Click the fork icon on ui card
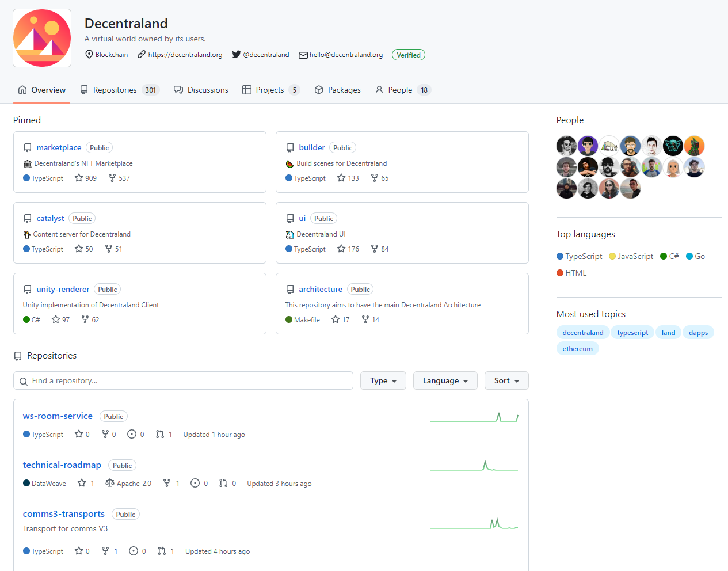Image resolution: width=728 pixels, height=571 pixels. 375,249
